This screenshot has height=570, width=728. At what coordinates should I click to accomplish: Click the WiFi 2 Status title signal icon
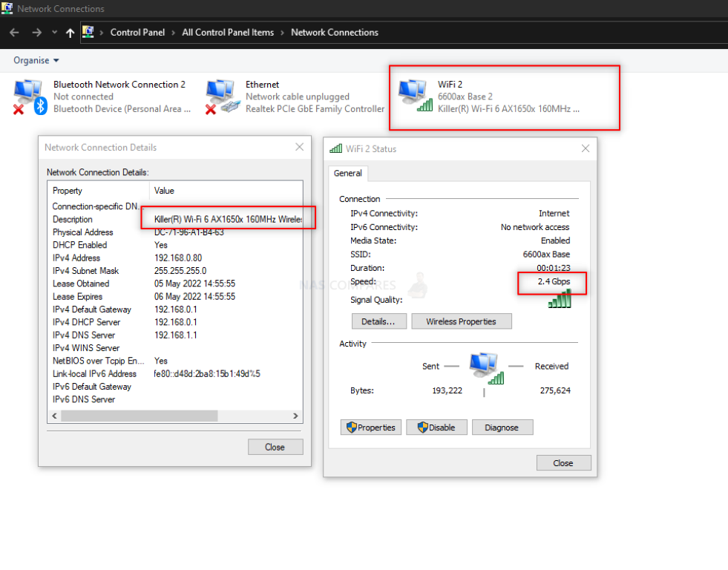[x=335, y=148]
